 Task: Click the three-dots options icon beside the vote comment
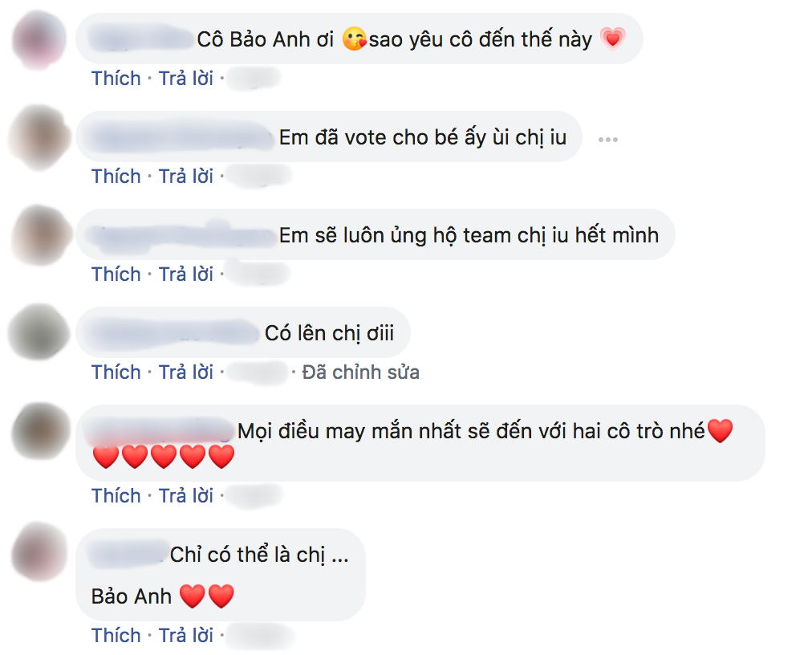[x=607, y=140]
